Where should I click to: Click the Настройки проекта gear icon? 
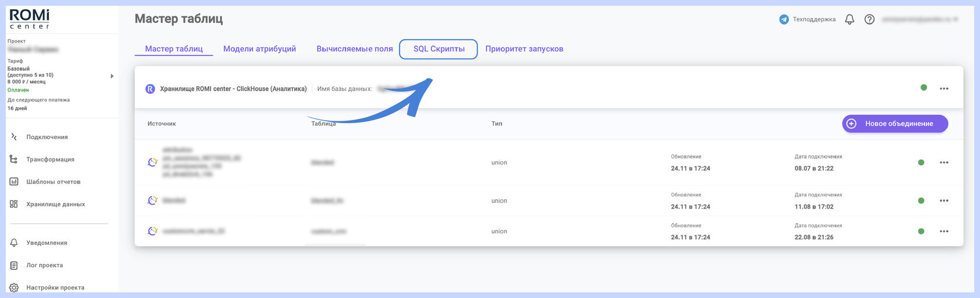point(14,288)
